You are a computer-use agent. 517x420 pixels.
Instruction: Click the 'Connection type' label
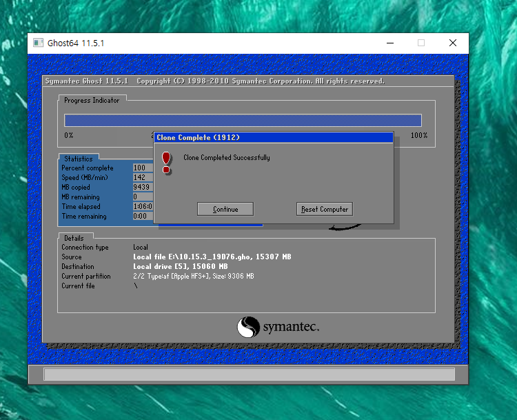[x=85, y=248]
